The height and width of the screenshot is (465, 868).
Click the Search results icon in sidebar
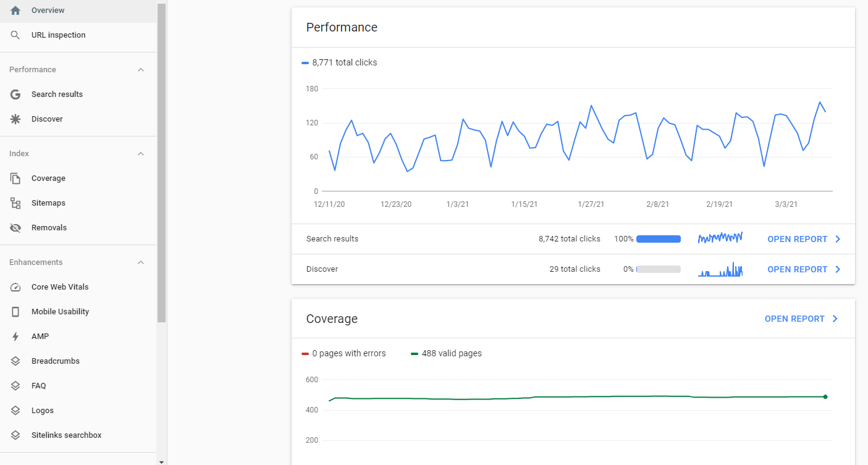tap(15, 94)
